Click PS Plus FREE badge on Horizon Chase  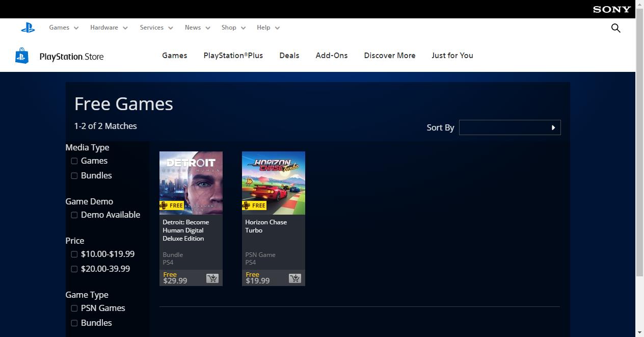(254, 205)
